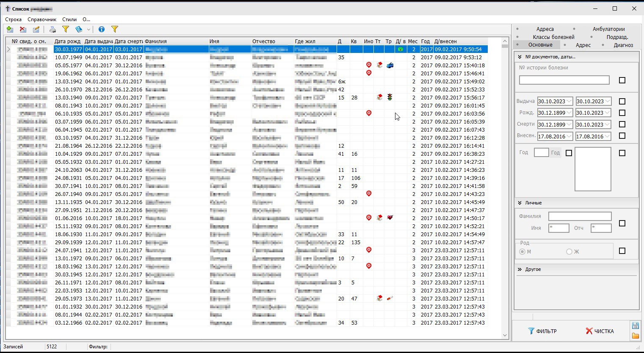Sort by the Фамилия column header
Screen dimensions: 644x353
[176, 41]
